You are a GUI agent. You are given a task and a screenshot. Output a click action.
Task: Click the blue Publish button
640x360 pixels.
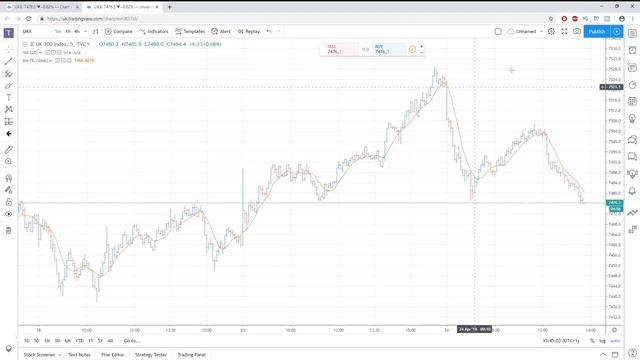597,31
